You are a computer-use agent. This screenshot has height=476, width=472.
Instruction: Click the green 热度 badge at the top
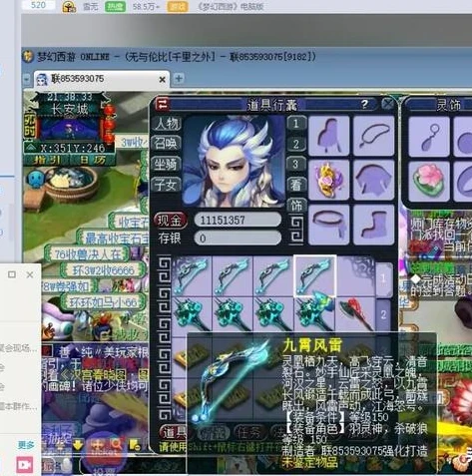[x=115, y=6]
